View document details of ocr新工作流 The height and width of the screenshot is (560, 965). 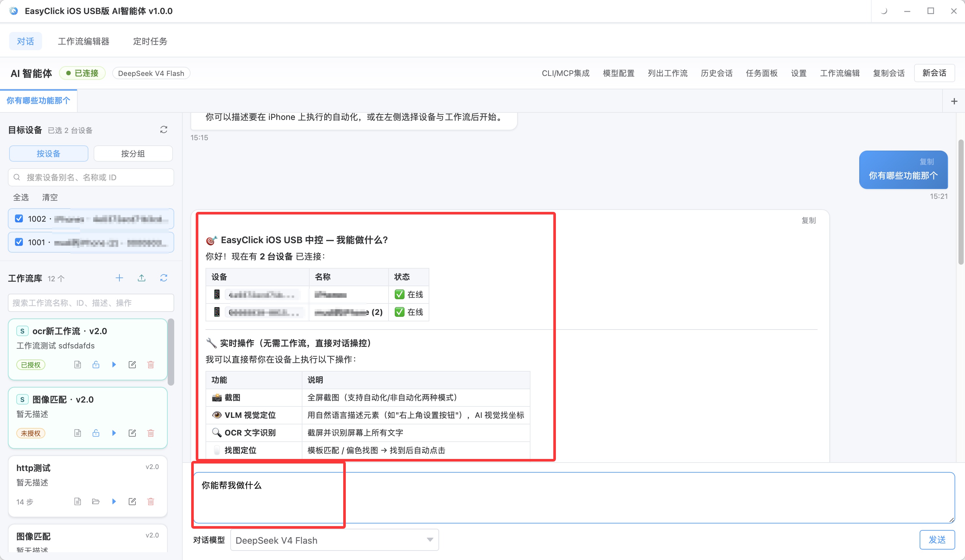77,364
